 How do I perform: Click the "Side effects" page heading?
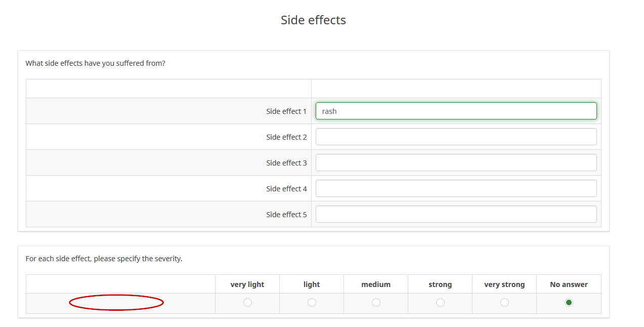[x=313, y=20]
